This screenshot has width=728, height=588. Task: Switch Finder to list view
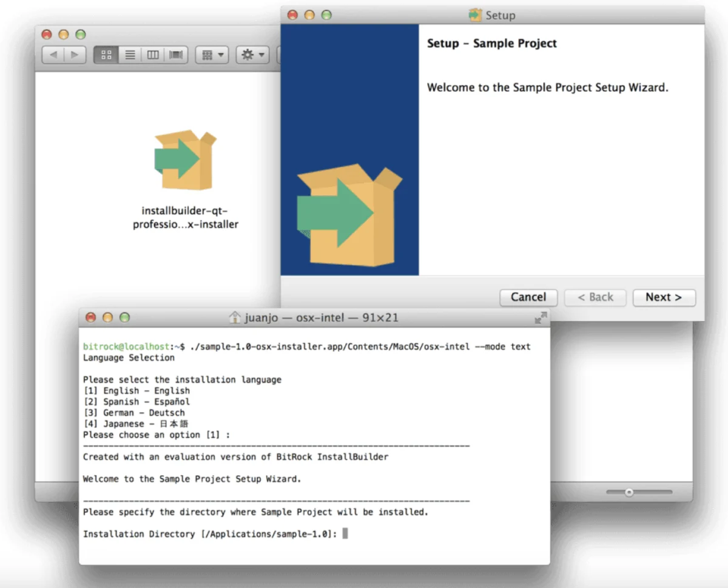[x=130, y=55]
